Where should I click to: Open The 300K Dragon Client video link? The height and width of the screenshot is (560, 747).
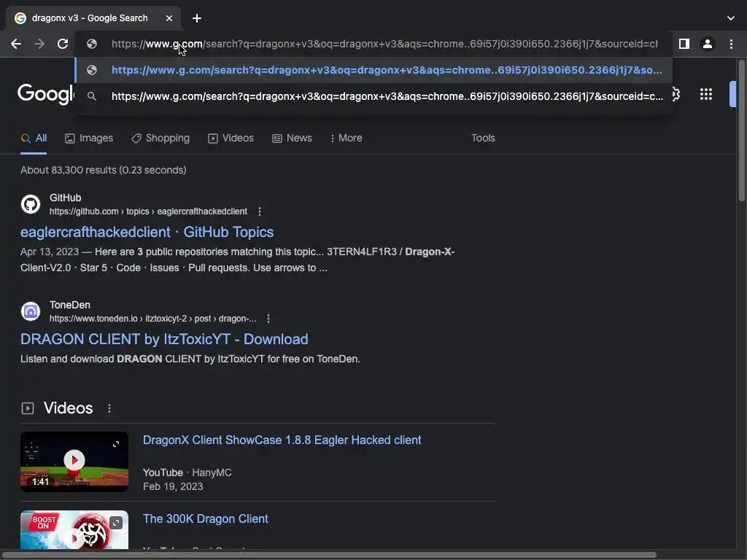point(205,518)
